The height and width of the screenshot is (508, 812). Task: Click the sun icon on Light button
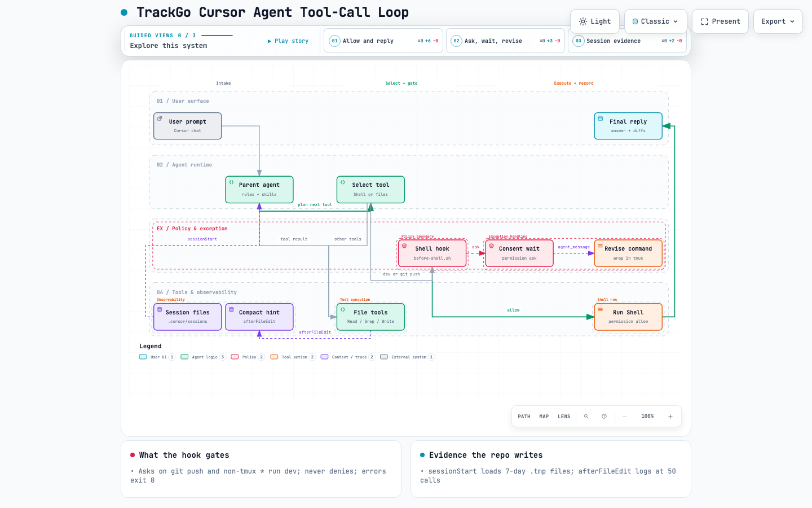[x=583, y=21]
